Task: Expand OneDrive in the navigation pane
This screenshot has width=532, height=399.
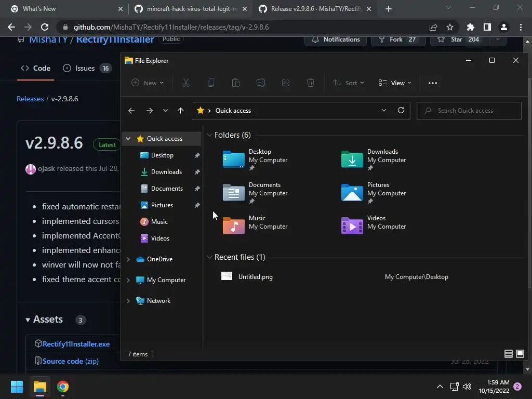Action: pyautogui.click(x=128, y=259)
